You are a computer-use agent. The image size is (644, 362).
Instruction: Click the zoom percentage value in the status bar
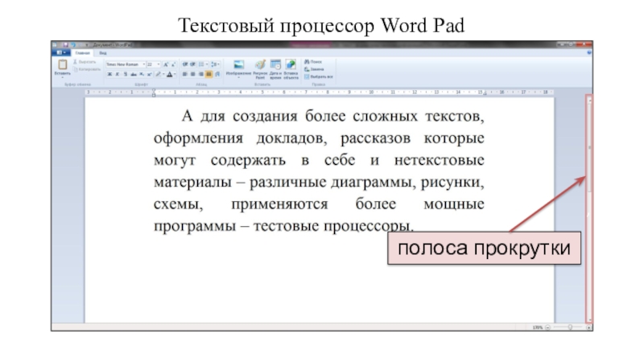tap(537, 327)
